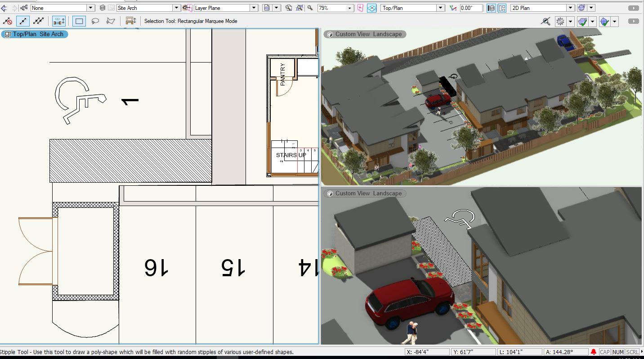Viewport: 644px width, 359px height.
Task: Toggle the unified view layers button
Action: click(491, 8)
